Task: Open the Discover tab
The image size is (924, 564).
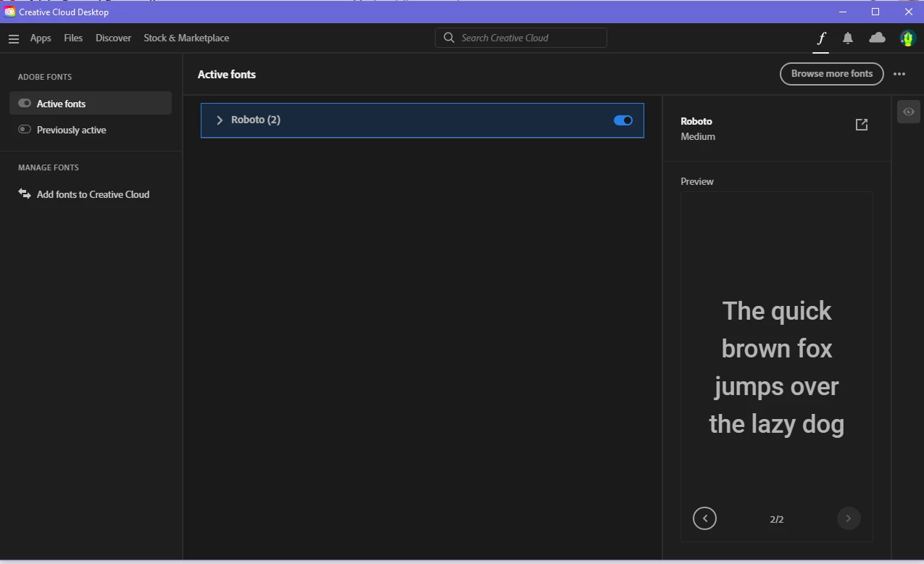Action: pyautogui.click(x=113, y=38)
